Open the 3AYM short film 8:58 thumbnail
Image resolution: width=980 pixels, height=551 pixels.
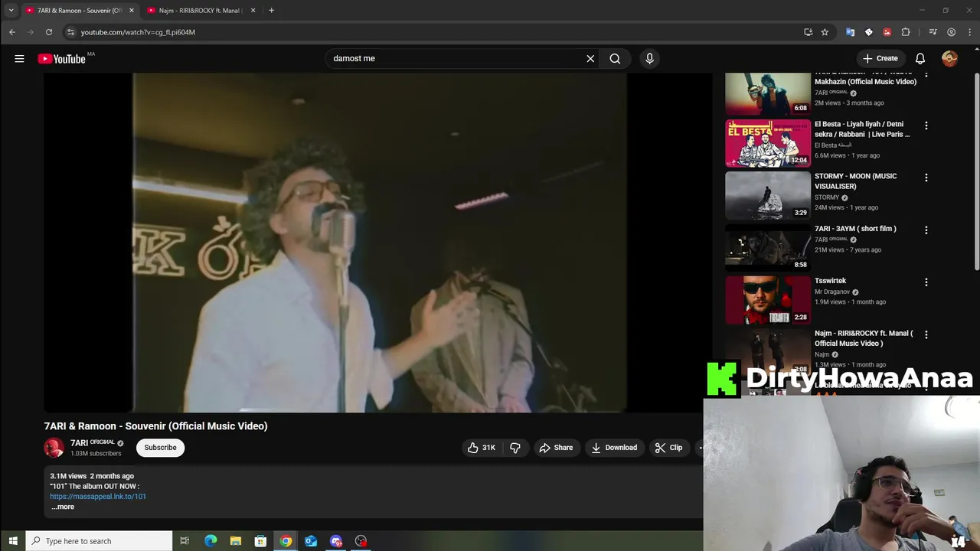[x=768, y=247]
